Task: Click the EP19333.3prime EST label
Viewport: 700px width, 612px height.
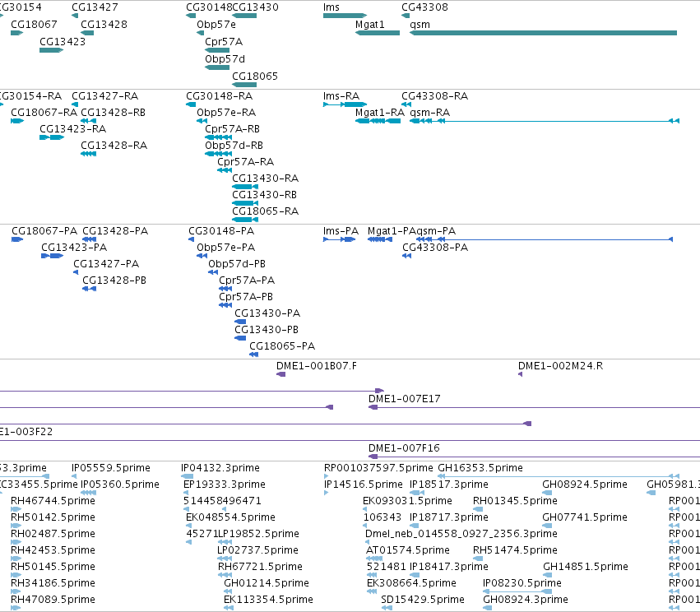Action: pyautogui.click(x=225, y=484)
